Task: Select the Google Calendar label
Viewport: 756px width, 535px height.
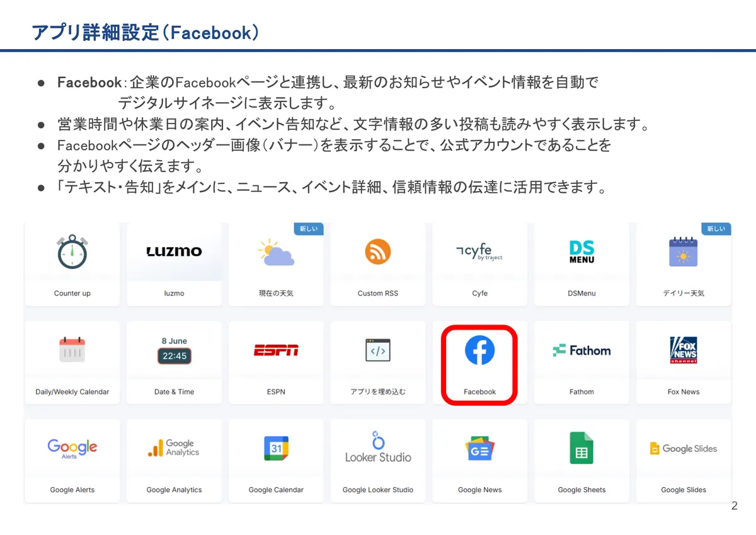Action: click(276, 490)
